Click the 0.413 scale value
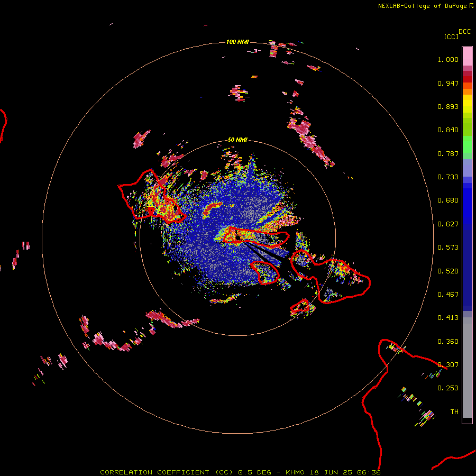The height and width of the screenshot is (476, 476). [448, 318]
